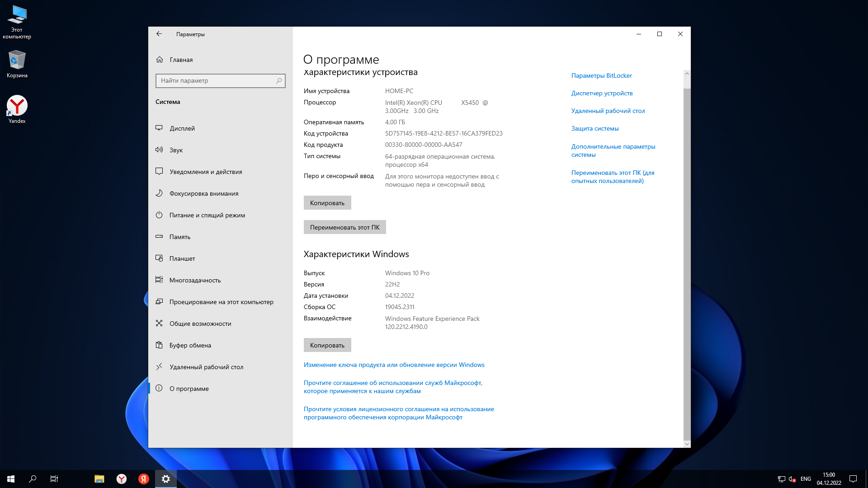Open the Главная home page
The height and width of the screenshot is (488, 868).
click(181, 60)
